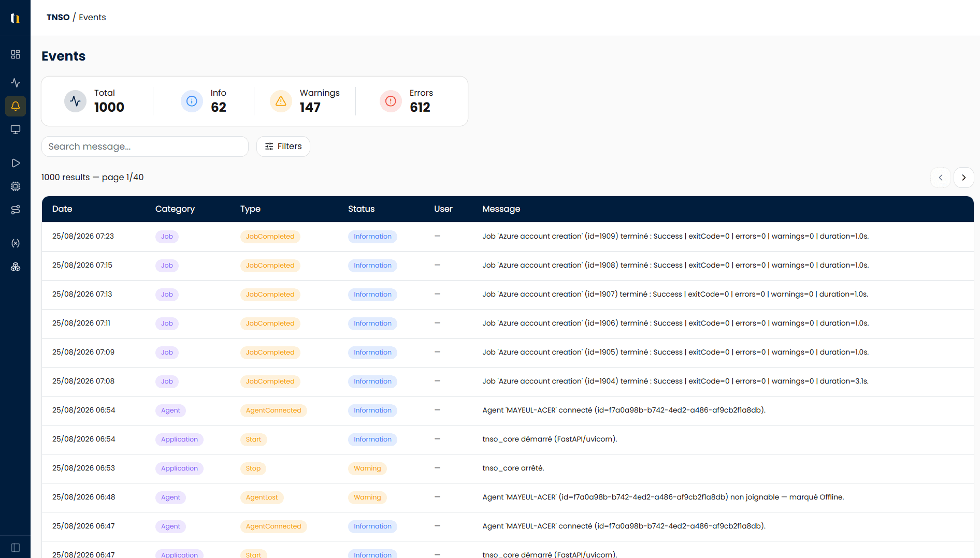Go to previous page with left chevron
The image size is (980, 558).
coord(940,178)
